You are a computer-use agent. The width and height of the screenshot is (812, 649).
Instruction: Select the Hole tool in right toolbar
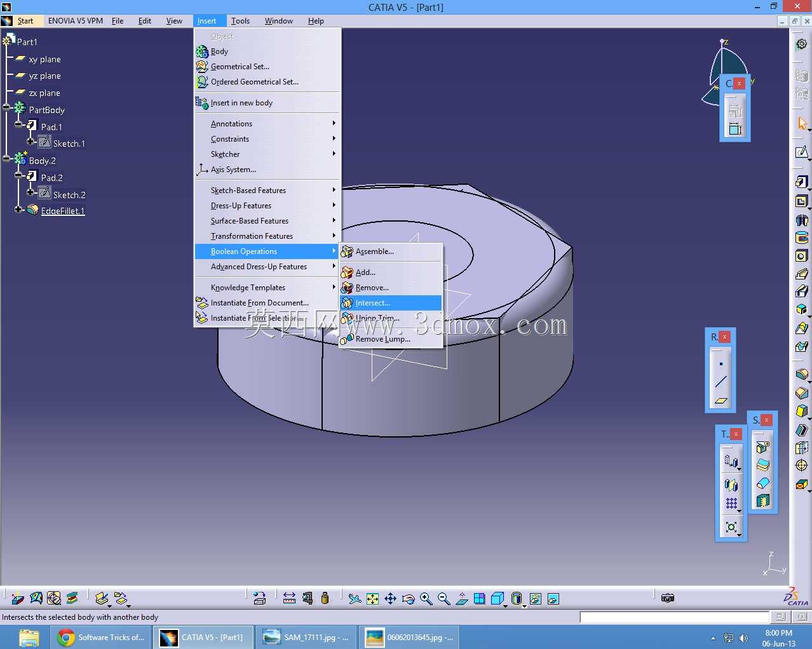802,256
